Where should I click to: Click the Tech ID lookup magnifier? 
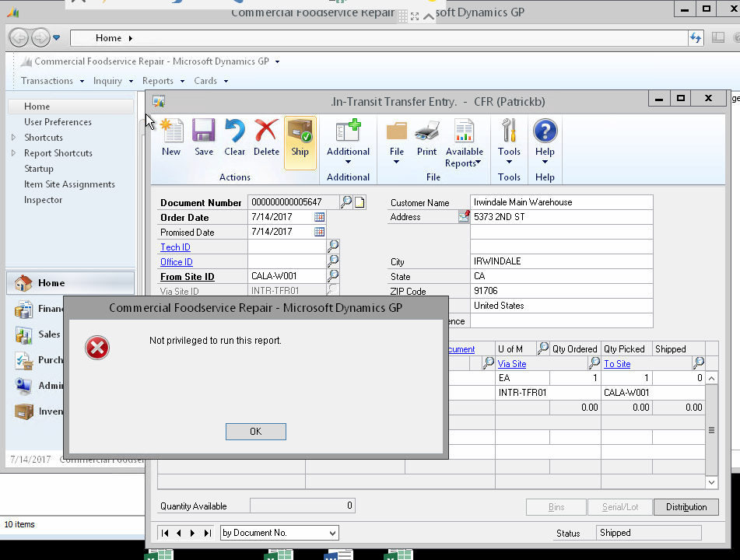coord(333,246)
